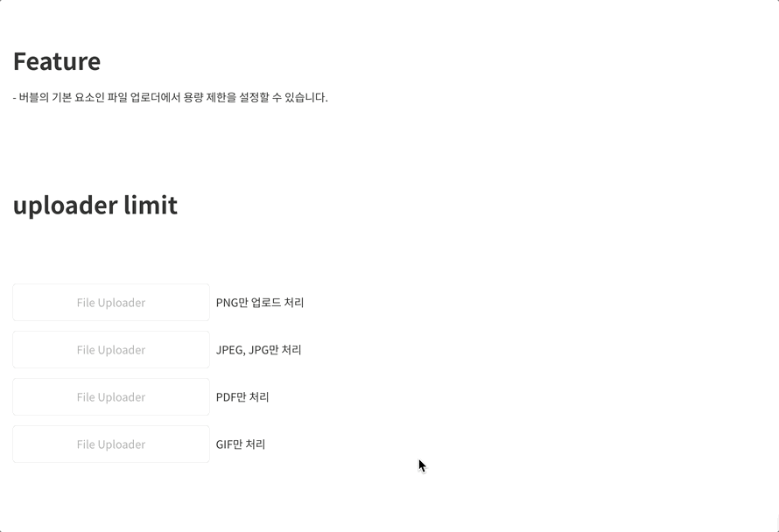Click the 'JPEG, JPG만 처리' label
Image resolution: width=779 pixels, height=532 pixels.
click(258, 350)
